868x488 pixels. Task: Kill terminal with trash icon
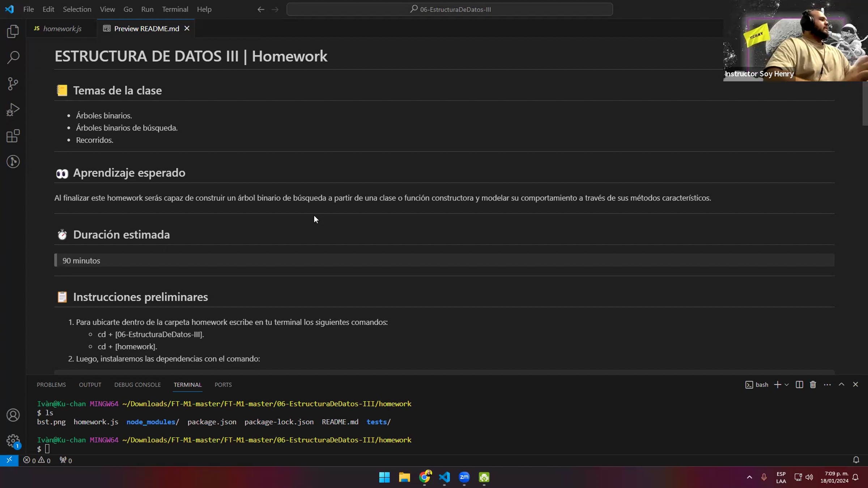point(813,385)
